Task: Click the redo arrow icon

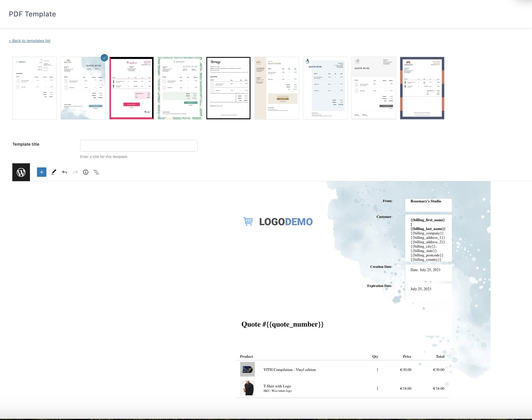Action: click(x=75, y=172)
